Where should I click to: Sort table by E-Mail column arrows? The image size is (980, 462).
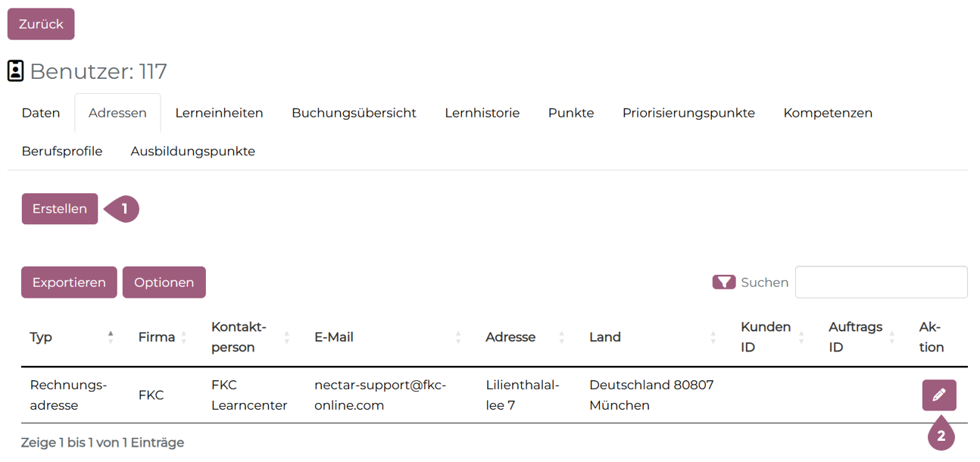tap(458, 337)
